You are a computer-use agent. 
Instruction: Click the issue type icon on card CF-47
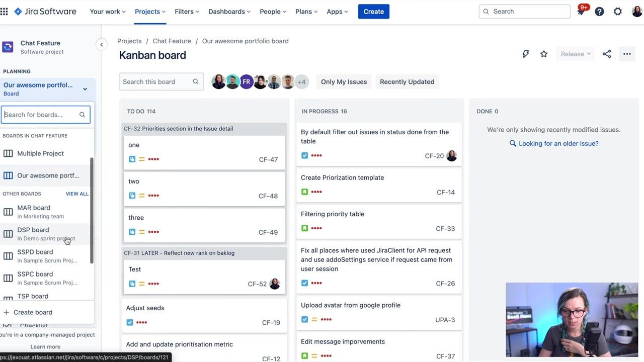pyautogui.click(x=132, y=159)
